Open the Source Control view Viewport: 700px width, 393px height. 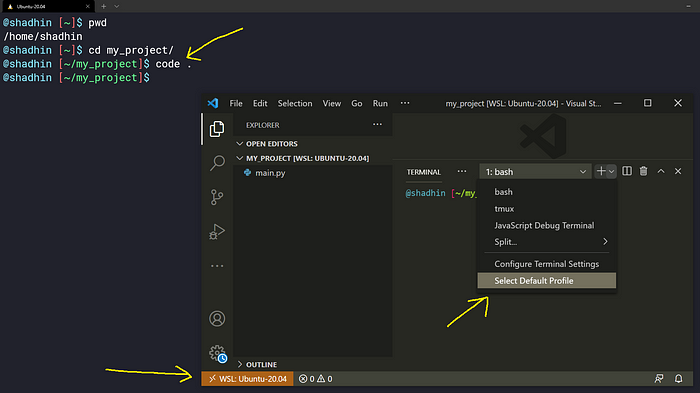[x=217, y=197]
